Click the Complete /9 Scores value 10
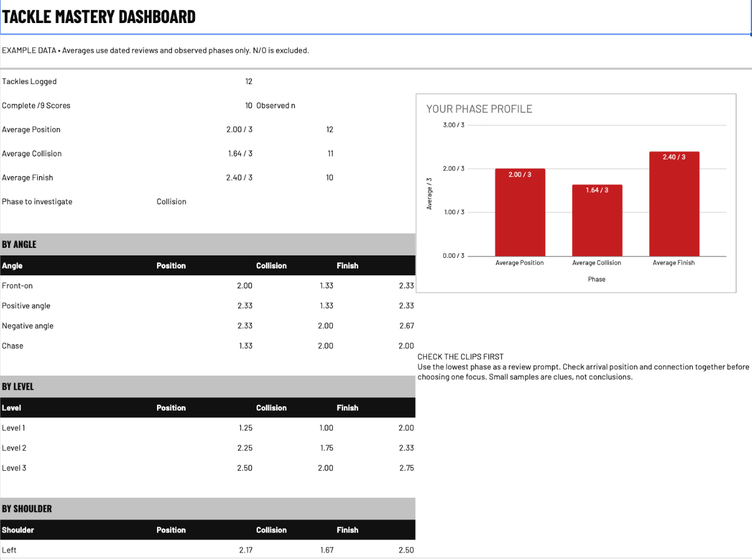Image resolution: width=752 pixels, height=560 pixels. tap(249, 106)
